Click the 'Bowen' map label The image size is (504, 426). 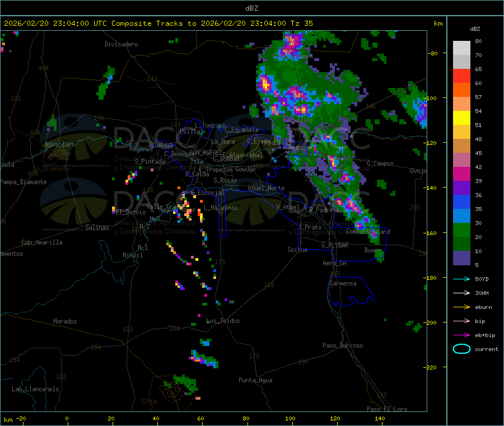click(x=373, y=250)
